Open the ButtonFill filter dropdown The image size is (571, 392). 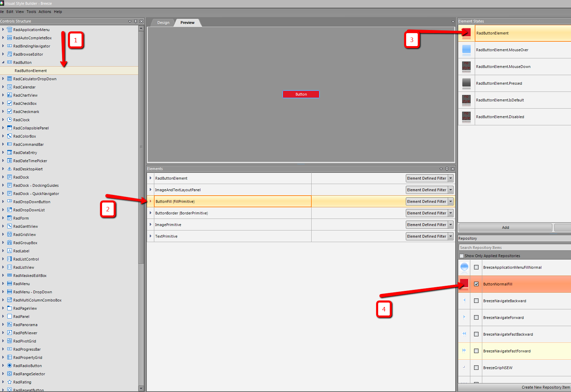tap(451, 201)
